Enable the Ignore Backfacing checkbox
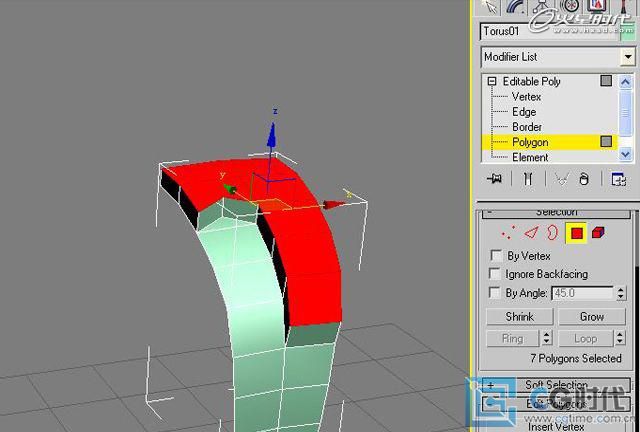 495,274
